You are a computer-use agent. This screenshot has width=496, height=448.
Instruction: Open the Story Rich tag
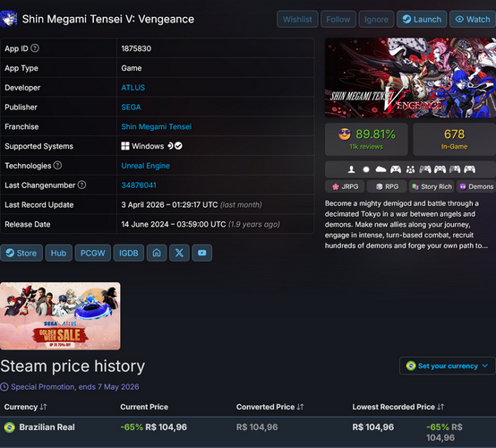(x=432, y=186)
